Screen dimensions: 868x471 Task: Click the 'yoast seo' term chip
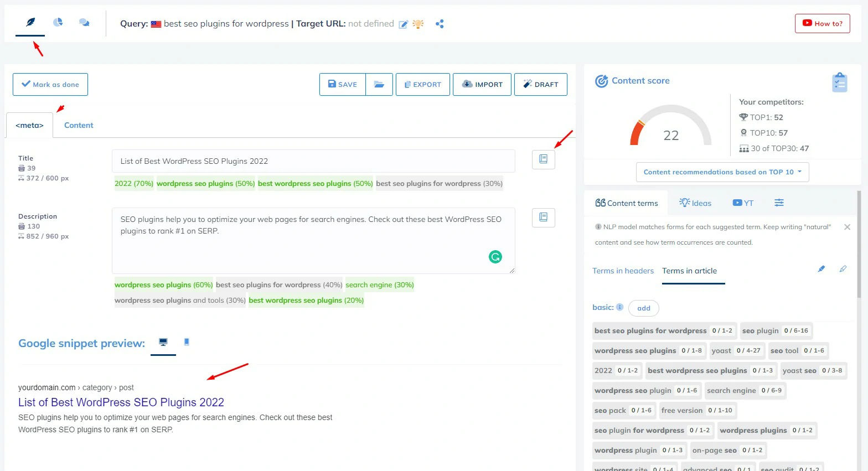(x=814, y=370)
